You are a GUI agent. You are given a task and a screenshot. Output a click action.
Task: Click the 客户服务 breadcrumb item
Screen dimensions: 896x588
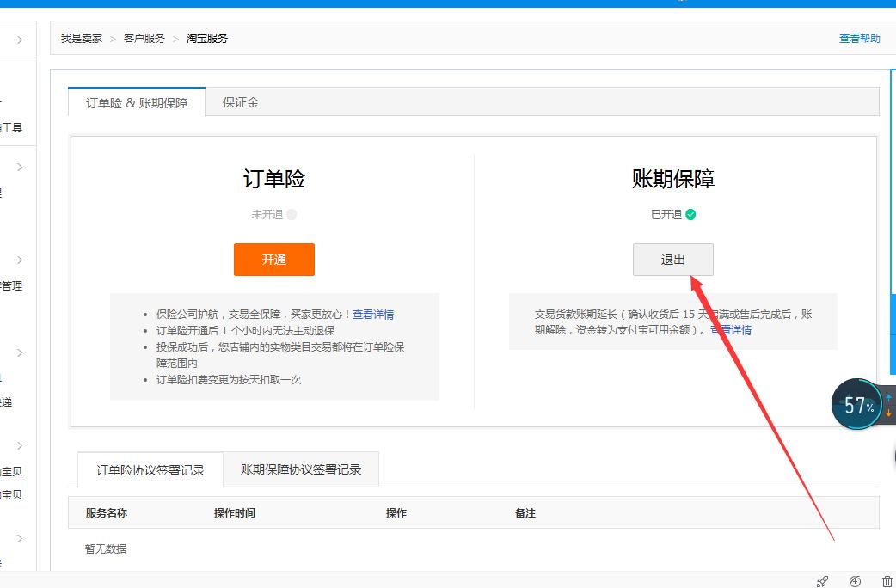[x=143, y=38]
